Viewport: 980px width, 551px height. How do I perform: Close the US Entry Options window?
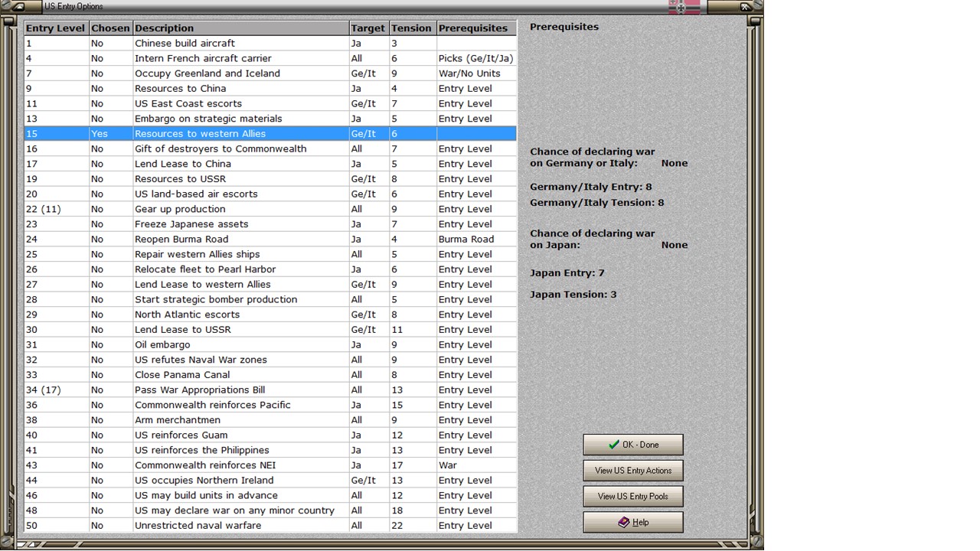[744, 6]
